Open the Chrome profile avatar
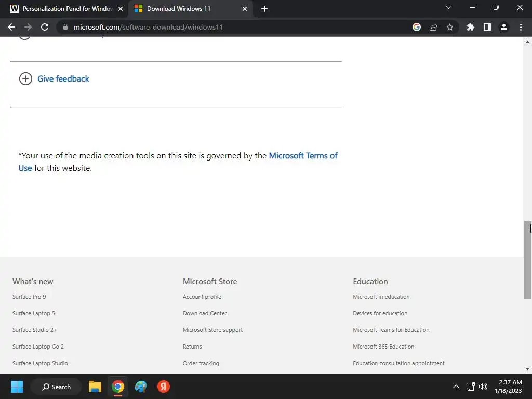Image resolution: width=532 pixels, height=399 pixels. coord(504,27)
